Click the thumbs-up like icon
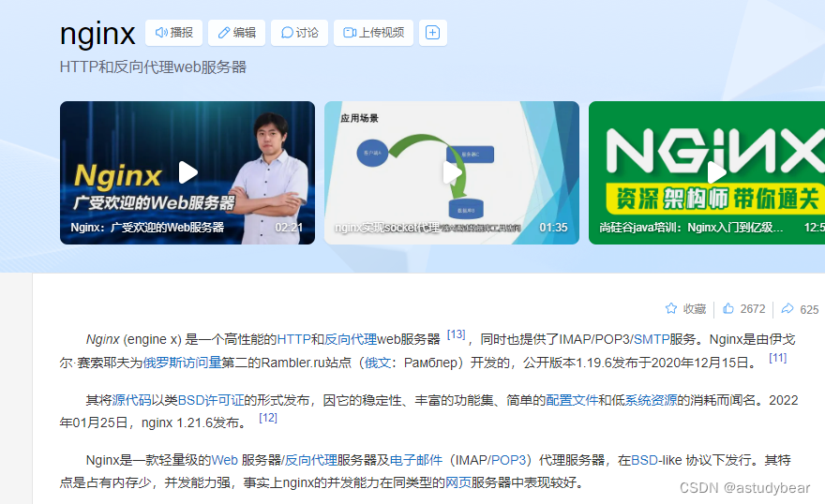825x504 pixels. [x=728, y=308]
